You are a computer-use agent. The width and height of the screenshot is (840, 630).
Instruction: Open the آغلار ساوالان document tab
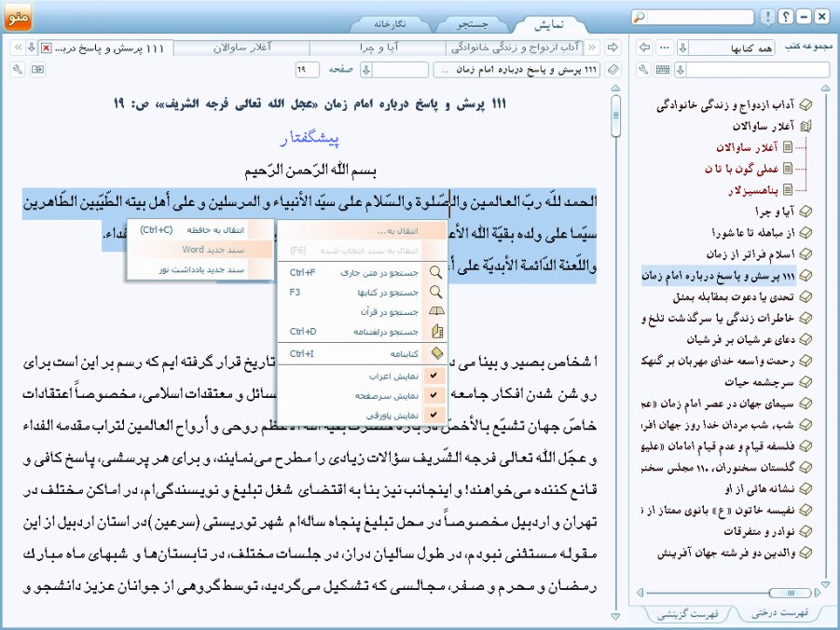click(x=242, y=48)
